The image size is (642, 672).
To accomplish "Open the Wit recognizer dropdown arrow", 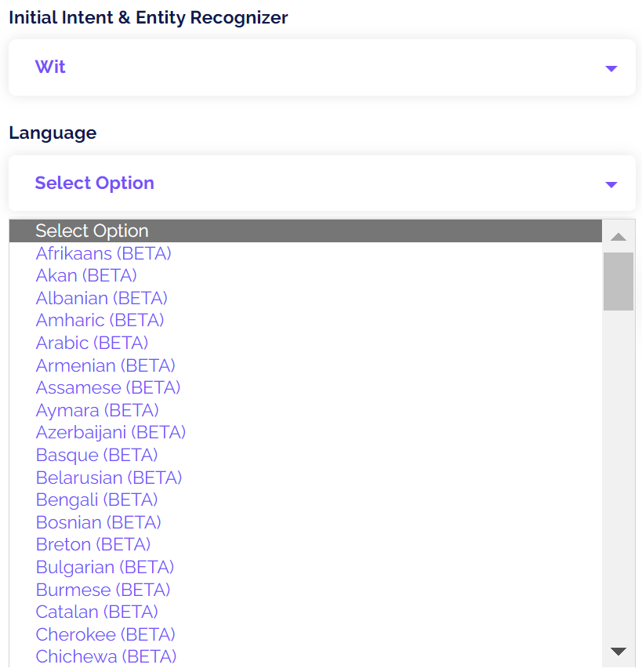I will point(611,68).
